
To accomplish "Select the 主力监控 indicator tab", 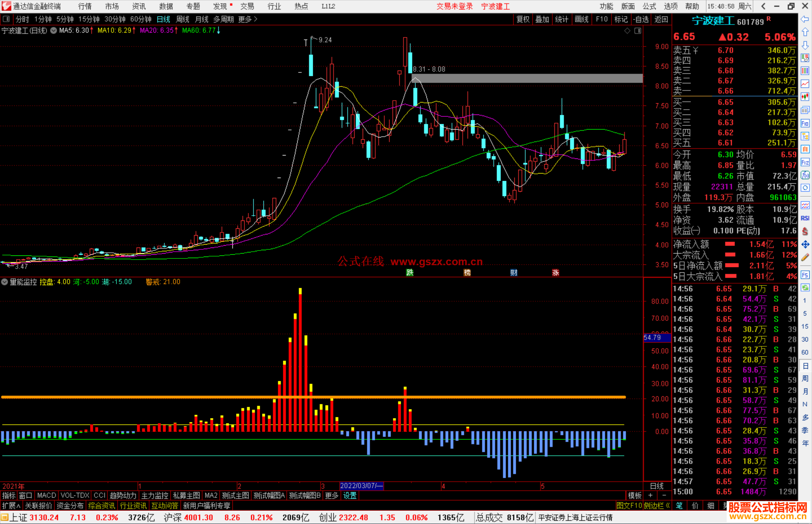I will (155, 496).
